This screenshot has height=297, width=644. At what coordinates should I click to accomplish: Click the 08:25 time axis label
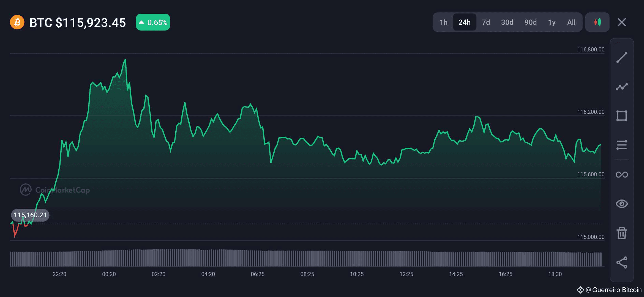point(307,274)
